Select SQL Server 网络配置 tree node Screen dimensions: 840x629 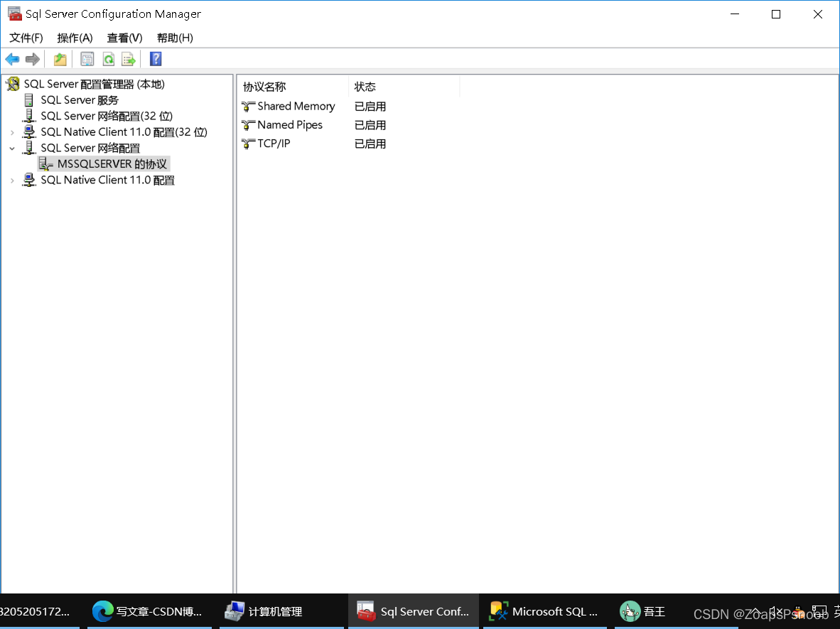click(90, 149)
